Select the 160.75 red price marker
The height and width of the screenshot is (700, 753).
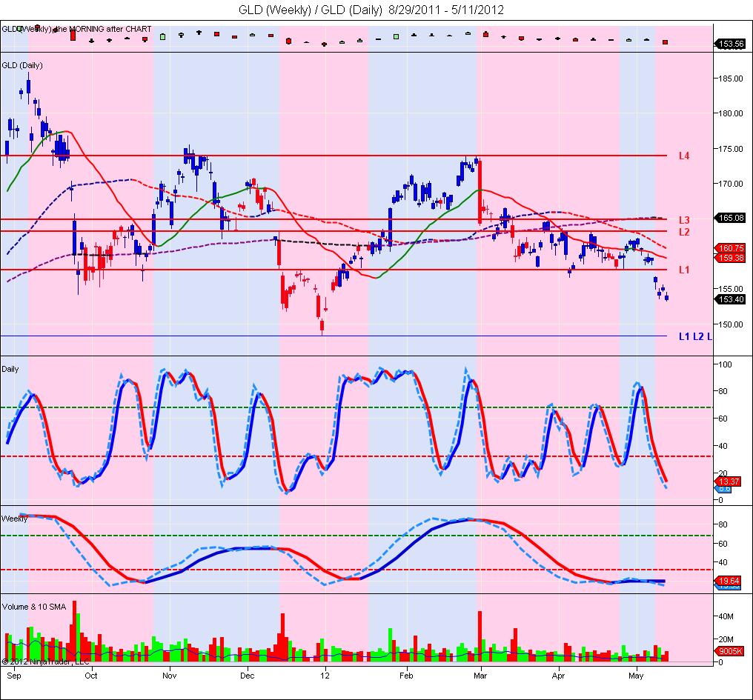pyautogui.click(x=731, y=248)
